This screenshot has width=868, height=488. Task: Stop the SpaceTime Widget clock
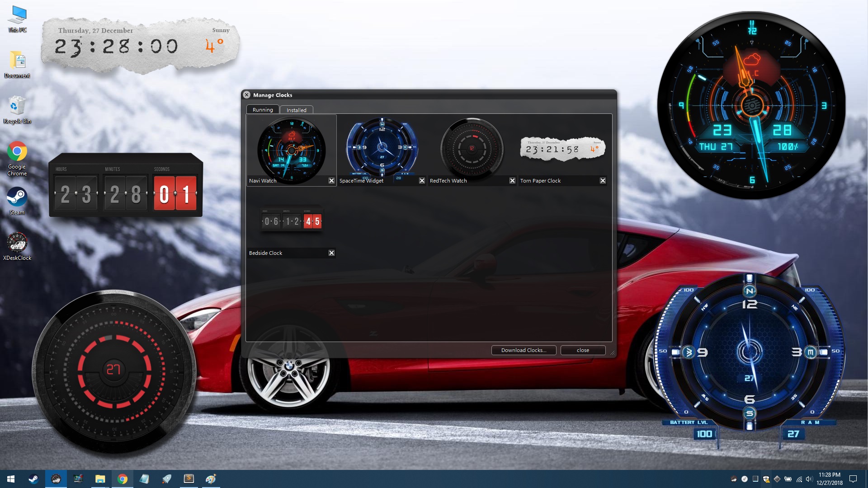pyautogui.click(x=422, y=180)
